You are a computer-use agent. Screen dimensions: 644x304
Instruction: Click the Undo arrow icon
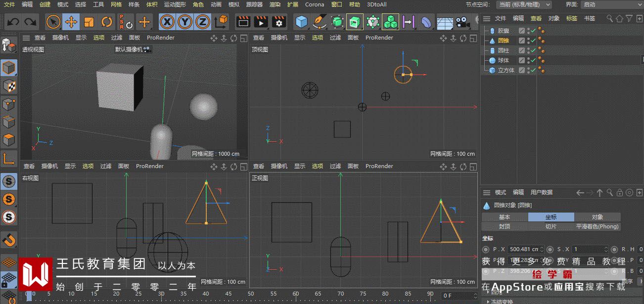pyautogui.click(x=13, y=22)
